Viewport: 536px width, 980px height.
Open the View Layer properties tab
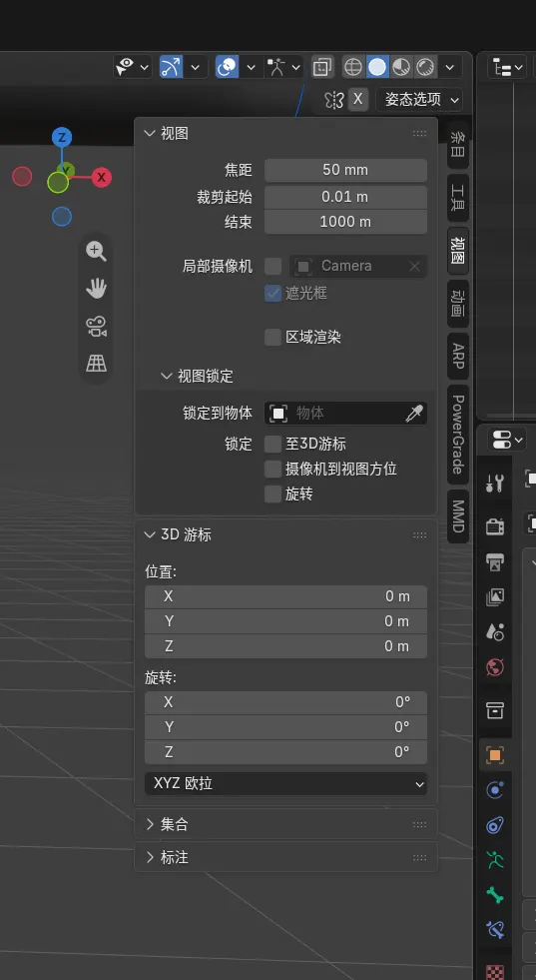click(x=495, y=596)
